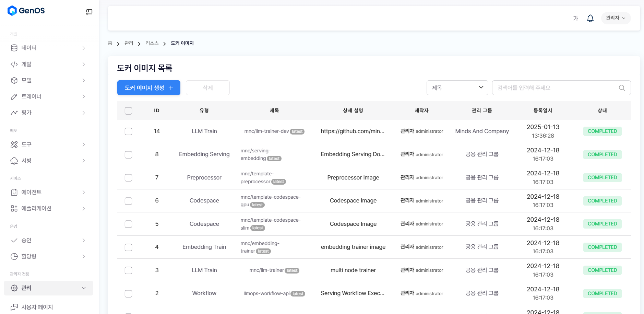Click the GenOS logo
This screenshot has width=644, height=314.
pyautogui.click(x=26, y=11)
